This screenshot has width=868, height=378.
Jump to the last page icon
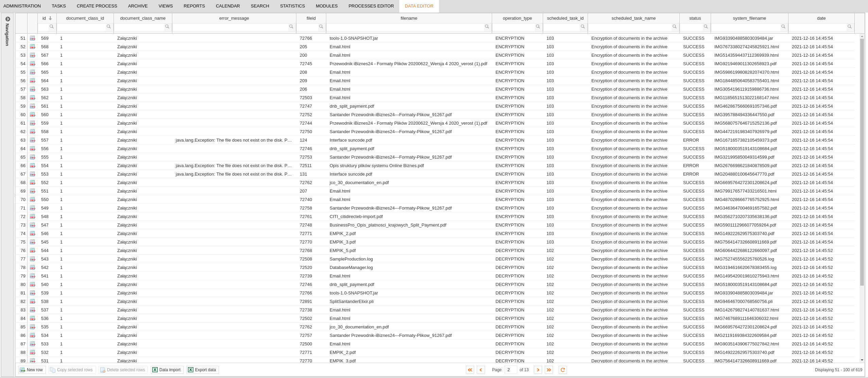549,370
